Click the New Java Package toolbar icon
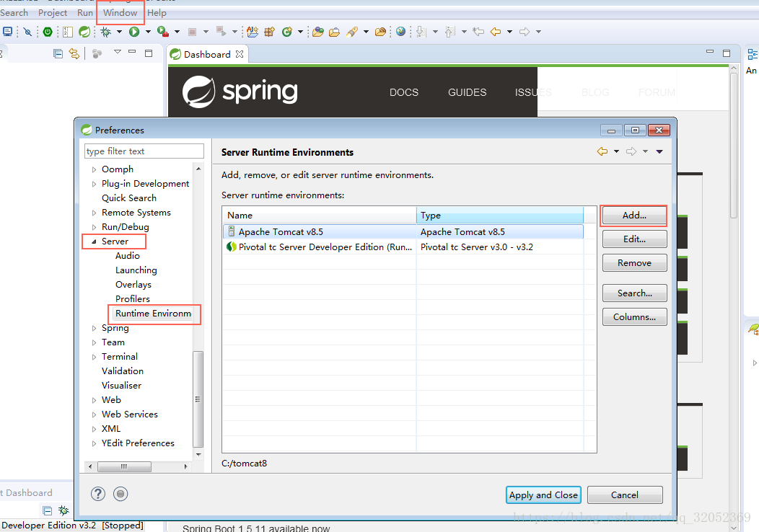 coord(269,32)
